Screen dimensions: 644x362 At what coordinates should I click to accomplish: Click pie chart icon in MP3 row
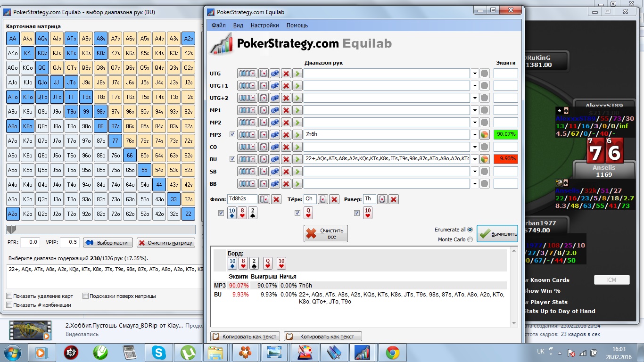tap(484, 134)
